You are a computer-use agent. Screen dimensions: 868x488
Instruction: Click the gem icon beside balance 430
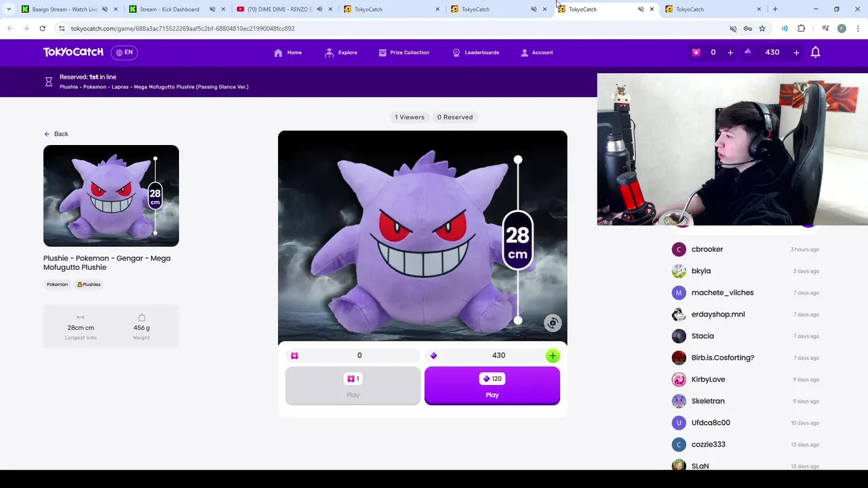tap(433, 356)
